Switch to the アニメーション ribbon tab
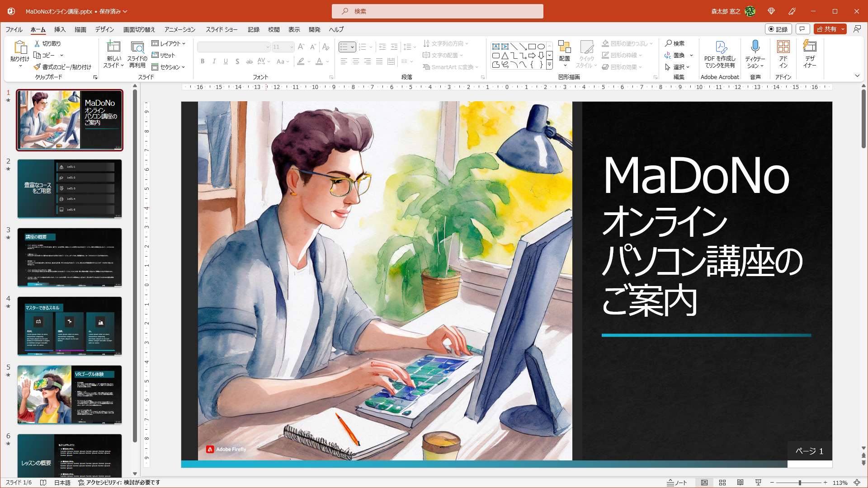Image resolution: width=868 pixels, height=488 pixels. coord(179,29)
